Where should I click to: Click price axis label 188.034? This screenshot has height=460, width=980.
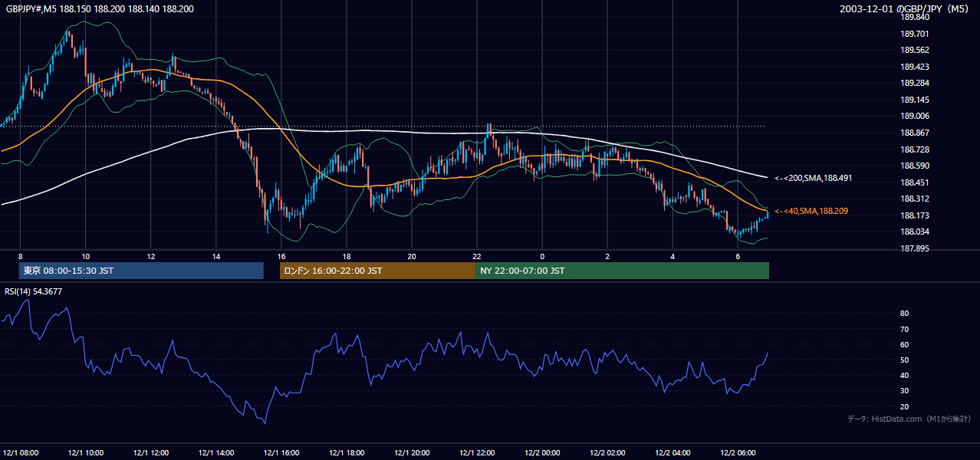tap(914, 232)
